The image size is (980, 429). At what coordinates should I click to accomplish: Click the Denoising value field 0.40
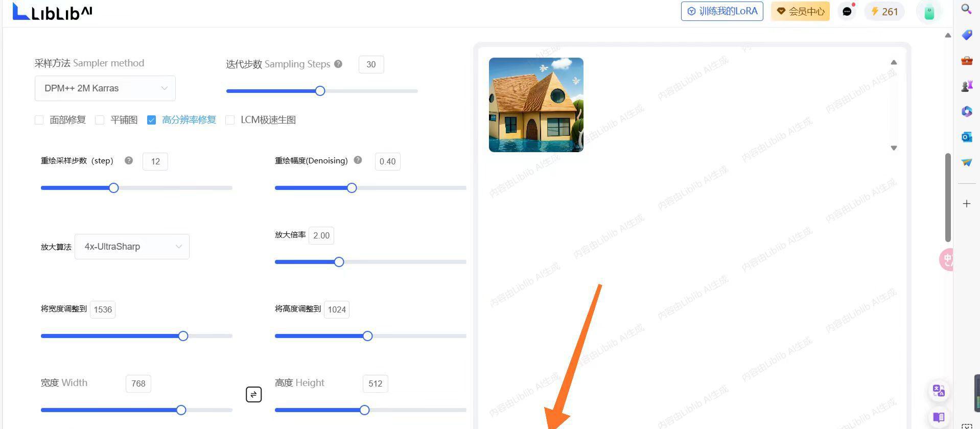point(387,161)
